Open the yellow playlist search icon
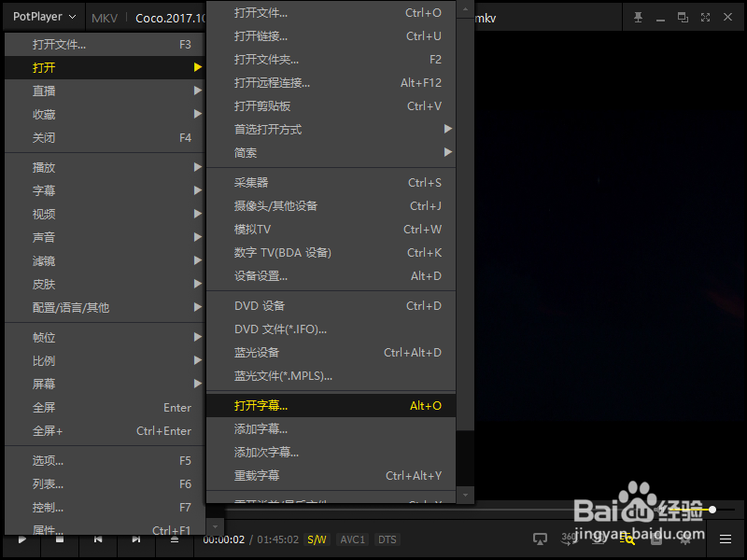The image size is (747, 560). [627, 539]
